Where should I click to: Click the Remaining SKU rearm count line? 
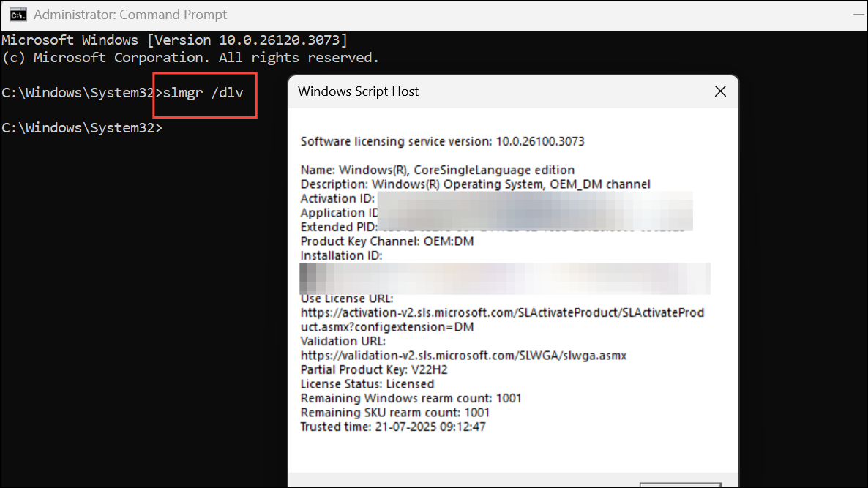point(394,413)
